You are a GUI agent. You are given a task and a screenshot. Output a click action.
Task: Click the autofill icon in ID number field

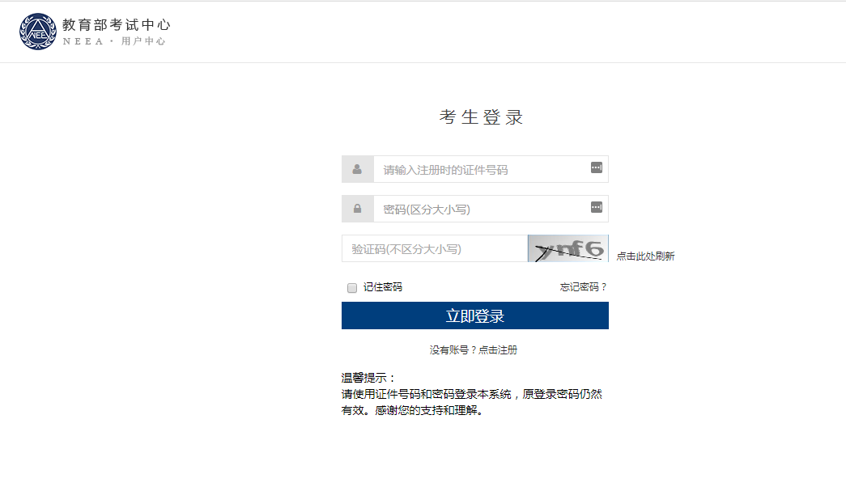[x=597, y=167]
